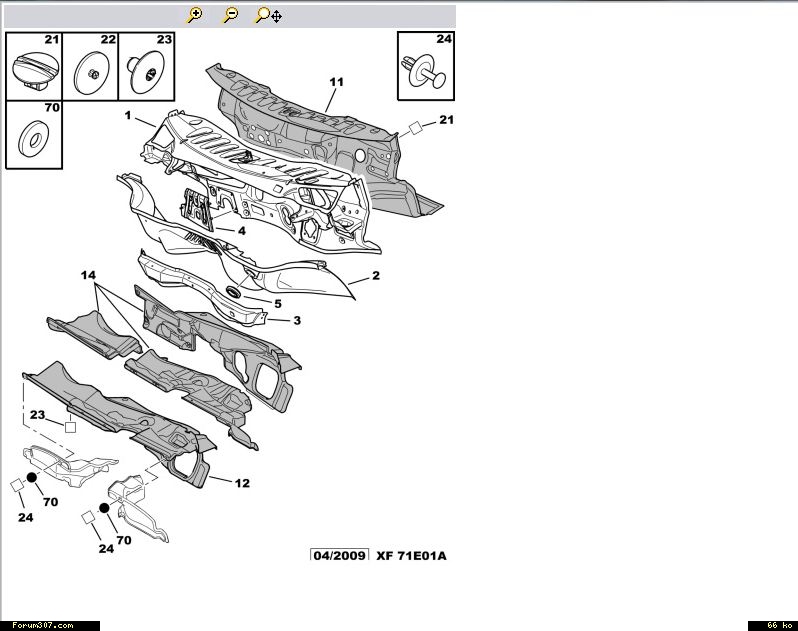The image size is (798, 631).
Task: Click the zoom out magnifier icon
Action: (230, 15)
